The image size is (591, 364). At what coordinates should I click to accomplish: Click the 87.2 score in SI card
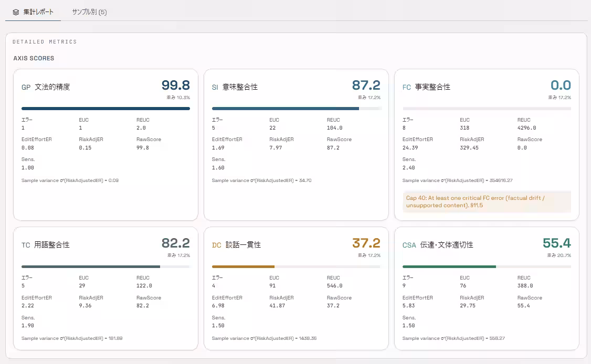(366, 85)
